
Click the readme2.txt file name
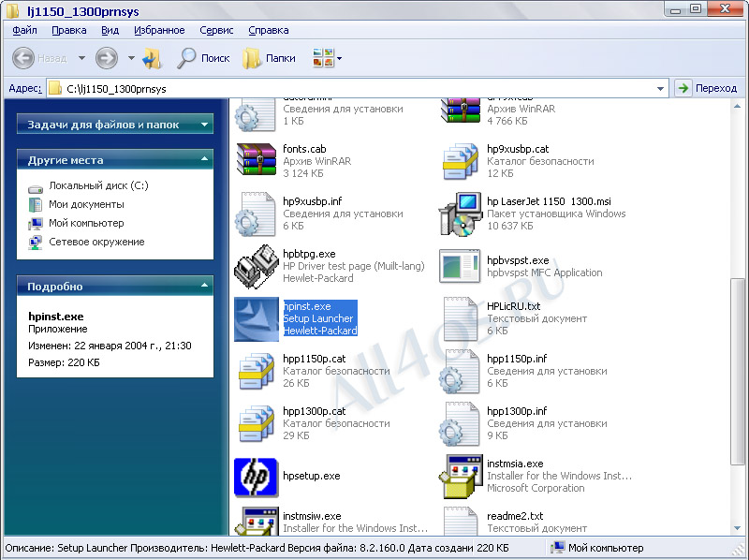click(x=515, y=516)
